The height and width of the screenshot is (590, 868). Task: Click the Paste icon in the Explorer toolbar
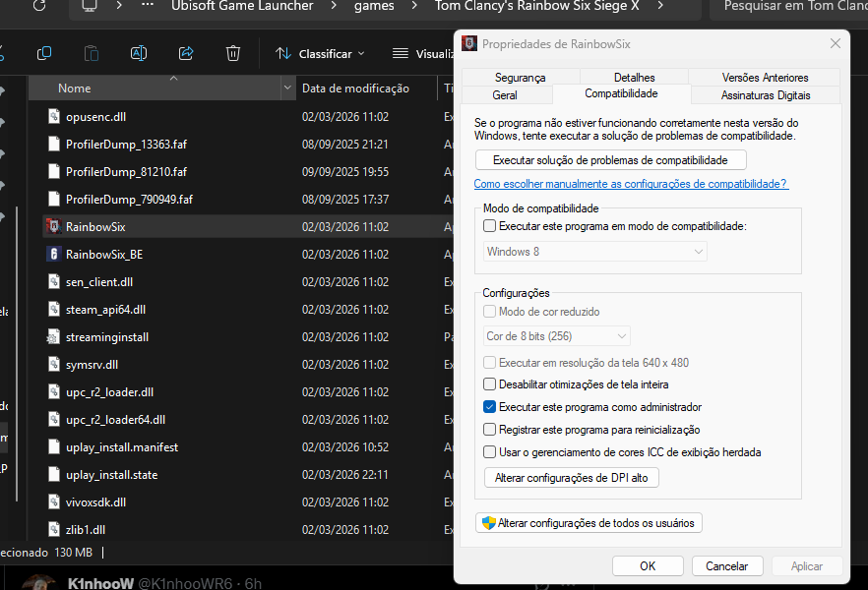click(x=92, y=54)
